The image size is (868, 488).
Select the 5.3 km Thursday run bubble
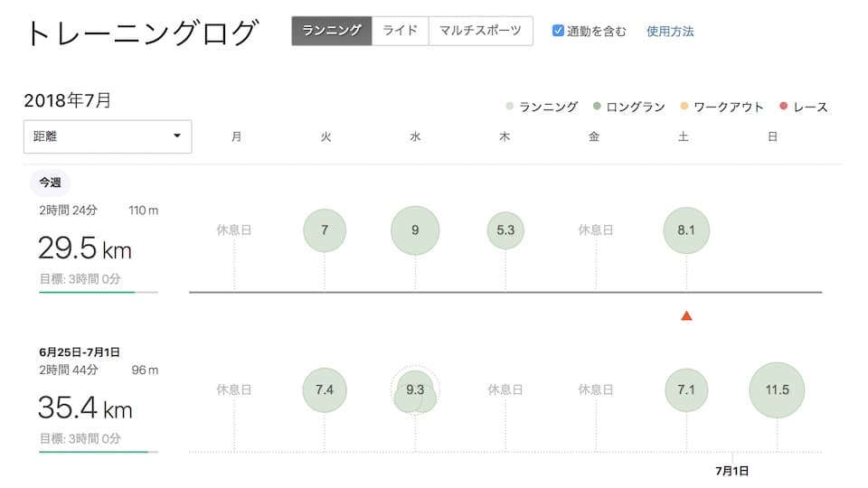pos(505,230)
